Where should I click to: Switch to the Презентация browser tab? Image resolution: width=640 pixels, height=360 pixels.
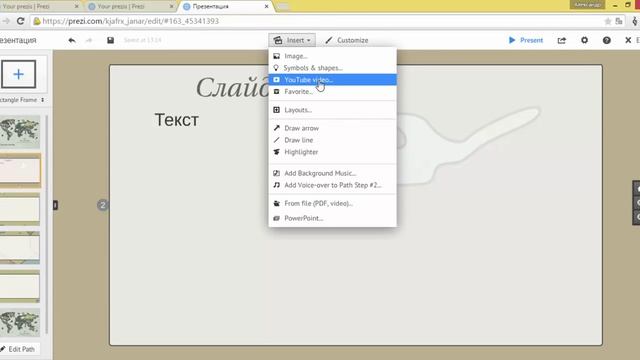click(225, 7)
